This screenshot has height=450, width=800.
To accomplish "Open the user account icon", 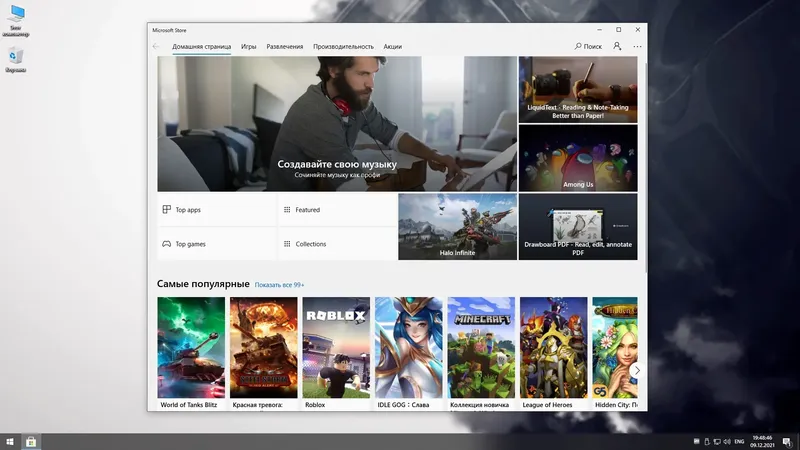I will click(x=617, y=46).
